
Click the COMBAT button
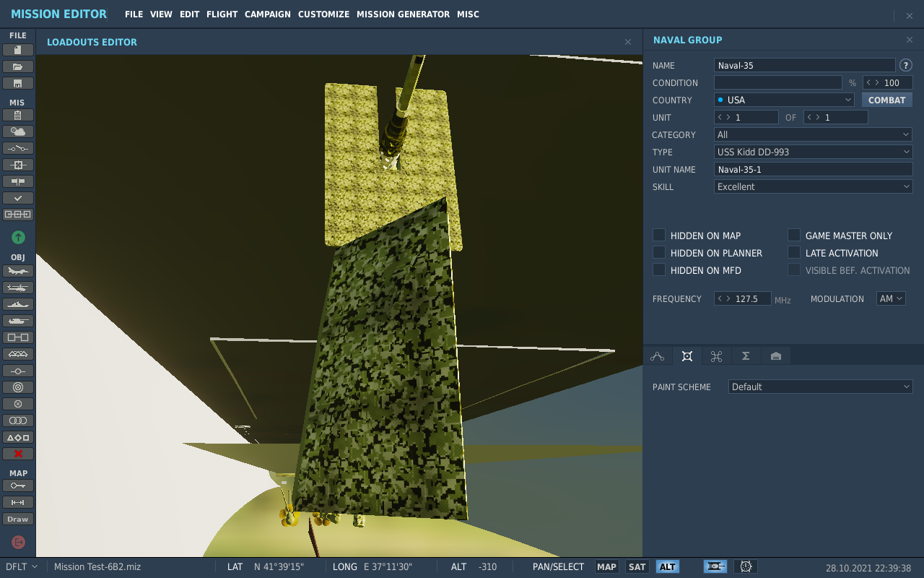(887, 100)
